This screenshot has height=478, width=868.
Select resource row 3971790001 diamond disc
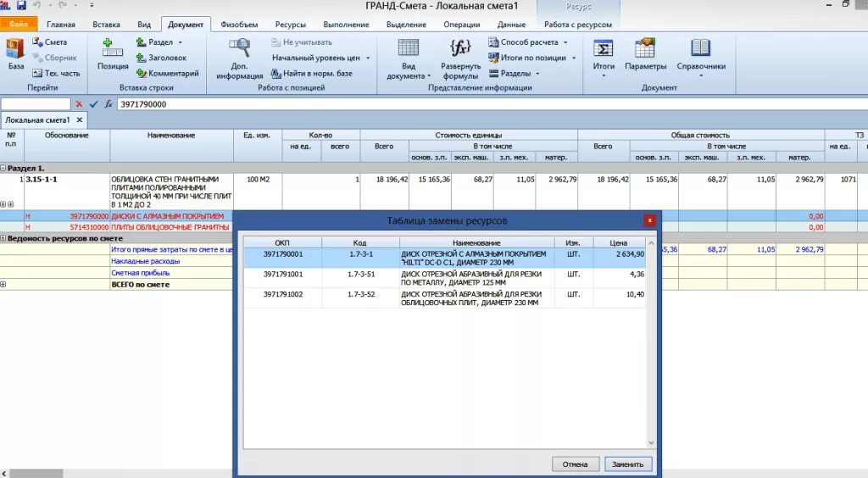[x=444, y=258]
